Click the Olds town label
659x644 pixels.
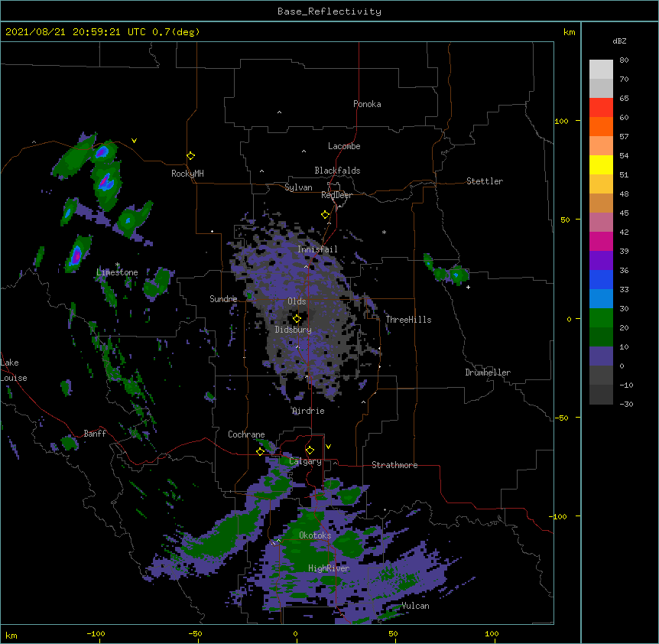point(297,301)
